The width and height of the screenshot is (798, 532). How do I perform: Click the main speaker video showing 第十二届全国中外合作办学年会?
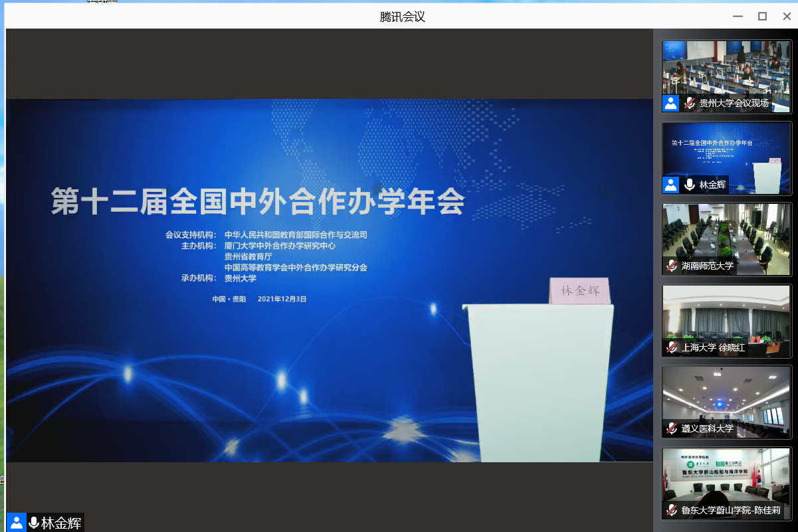(x=329, y=280)
